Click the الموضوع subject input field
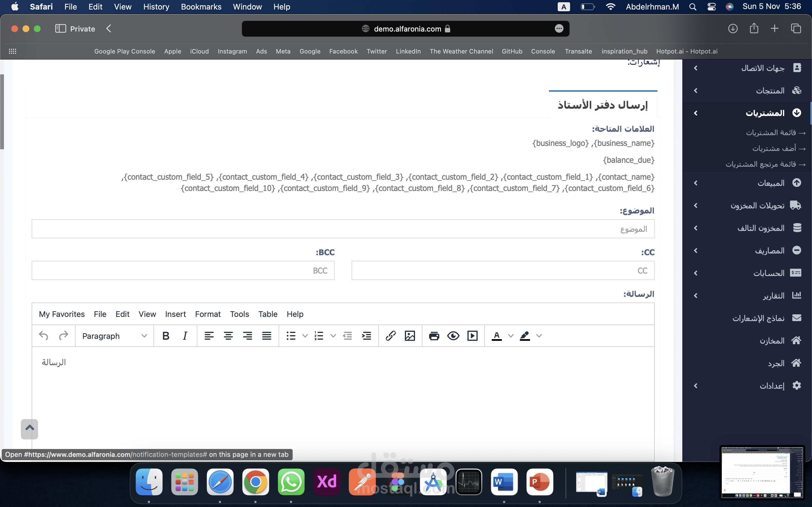 point(343,229)
